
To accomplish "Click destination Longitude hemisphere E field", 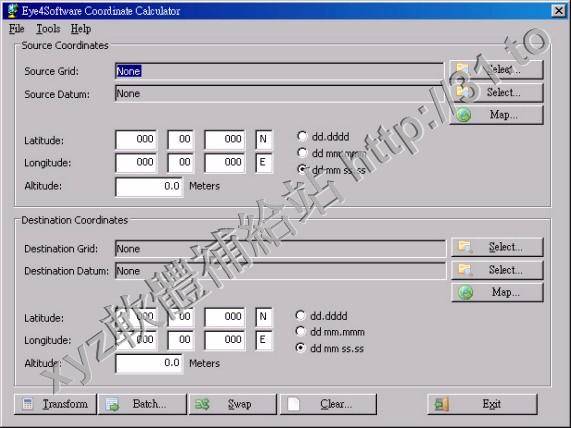I will [x=264, y=340].
